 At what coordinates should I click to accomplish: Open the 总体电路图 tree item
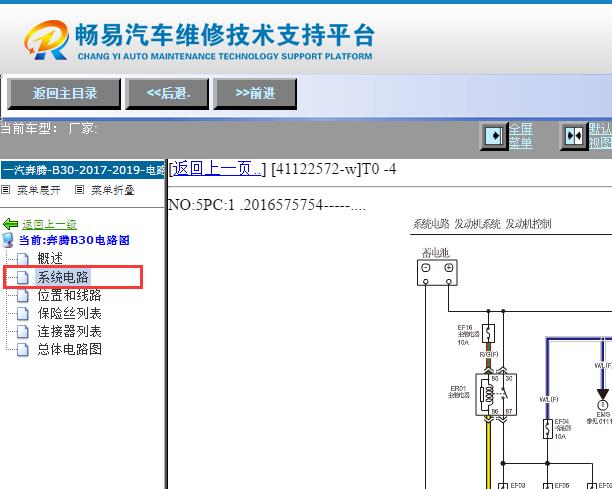(69, 349)
